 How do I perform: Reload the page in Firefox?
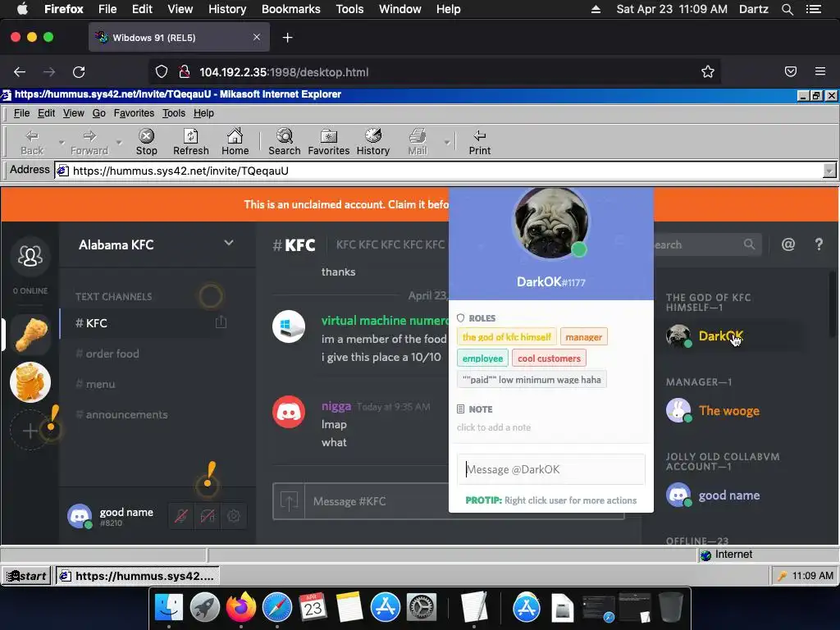tap(79, 72)
